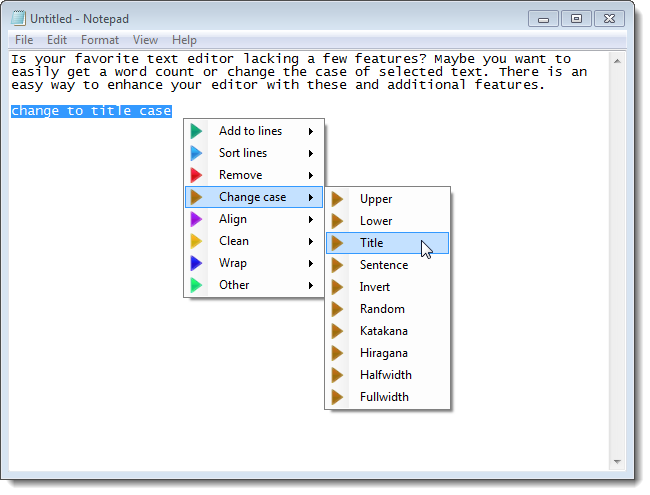Viewport: 650px width, 495px height.
Task: Click the arrow icon next to Katakana
Action: (337, 331)
